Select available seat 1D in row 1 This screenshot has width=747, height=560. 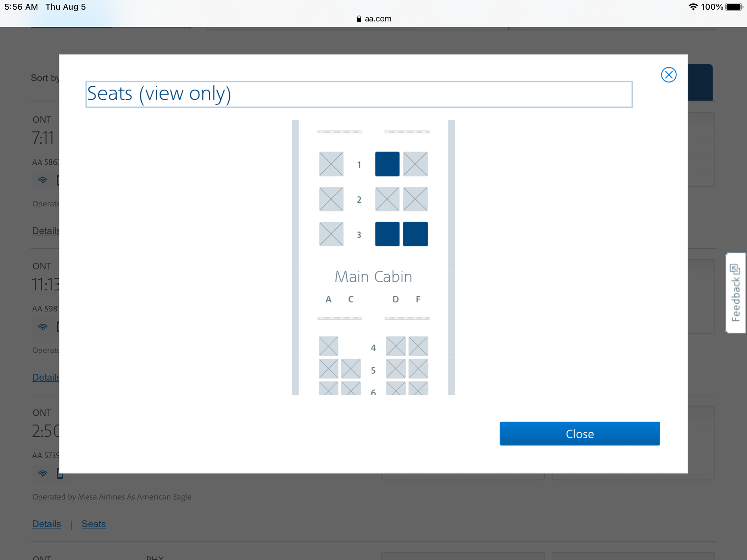pos(387,164)
